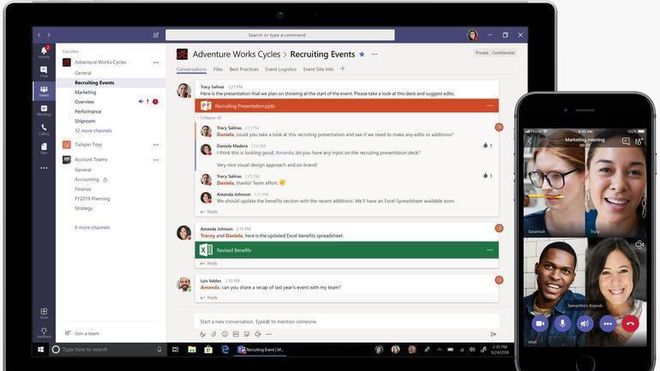The height and width of the screenshot is (371, 660).
Task: Like Daniela Madera's reply with thumbs up
Action: (x=485, y=145)
